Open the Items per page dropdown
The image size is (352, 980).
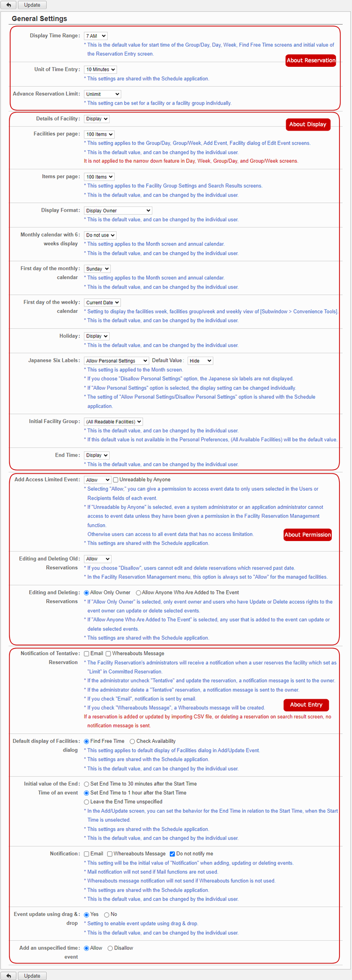99,177
